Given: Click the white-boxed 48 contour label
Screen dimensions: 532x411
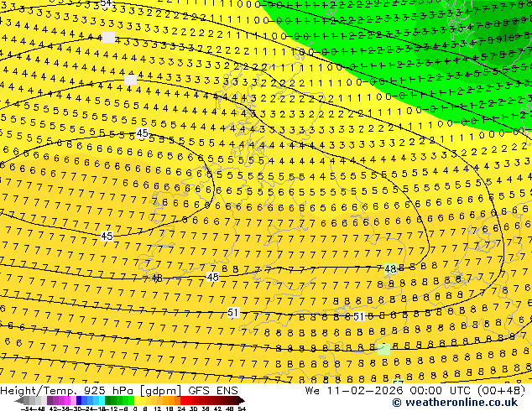Looking at the screenshot, I should click(213, 278).
